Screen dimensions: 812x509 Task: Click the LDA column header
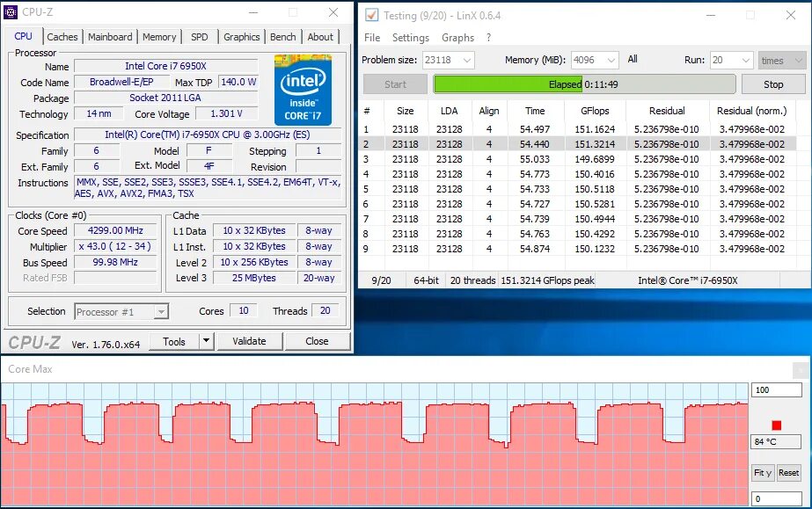[x=449, y=111]
